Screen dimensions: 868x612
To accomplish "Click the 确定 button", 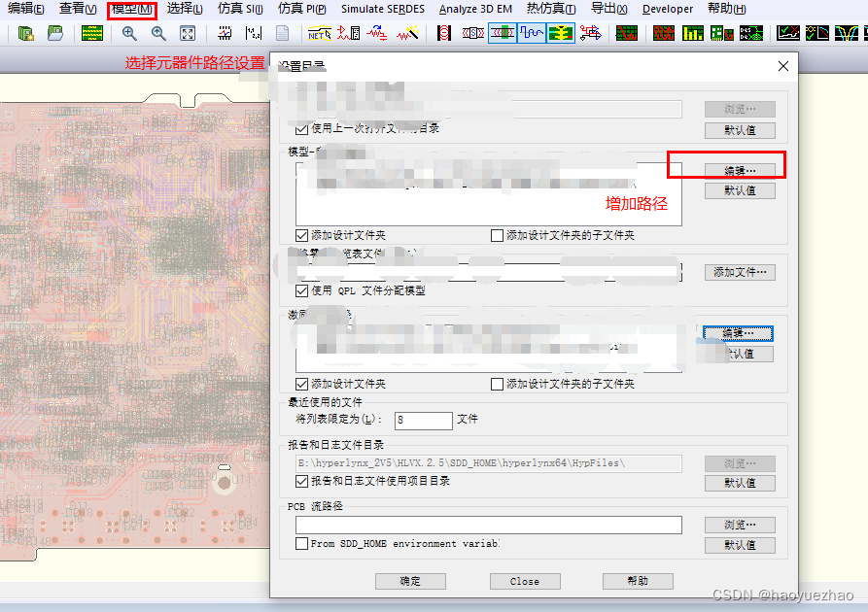I will (x=410, y=581).
